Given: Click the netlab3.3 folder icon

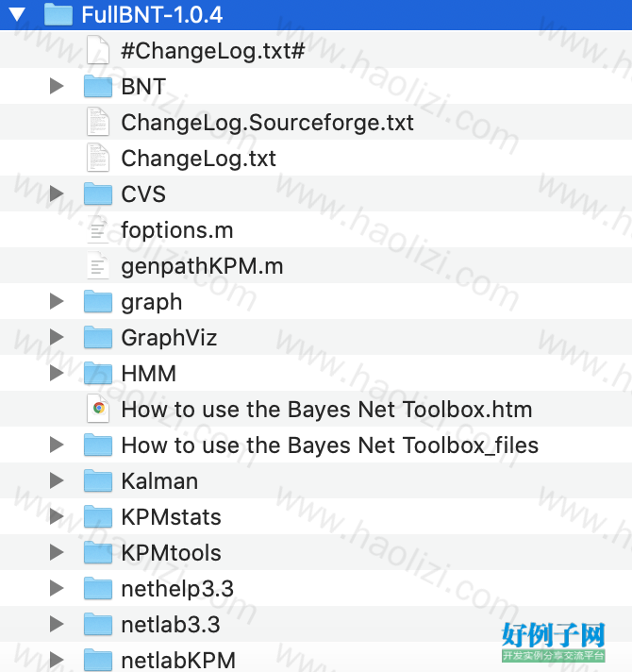Looking at the screenshot, I should [98, 624].
